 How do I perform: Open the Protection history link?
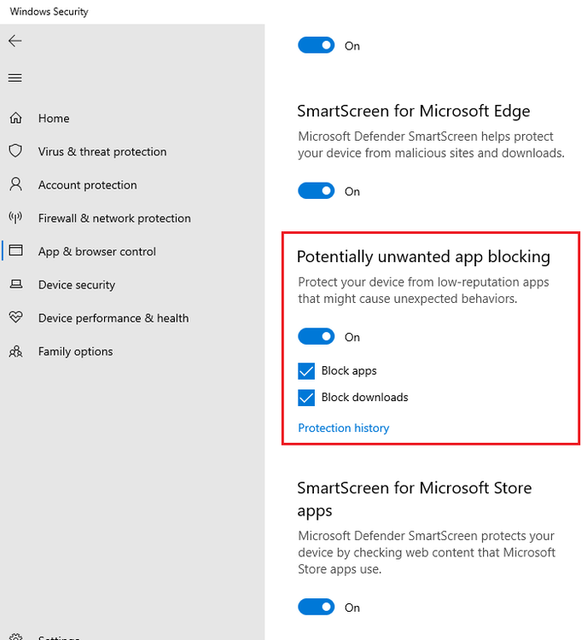(343, 428)
